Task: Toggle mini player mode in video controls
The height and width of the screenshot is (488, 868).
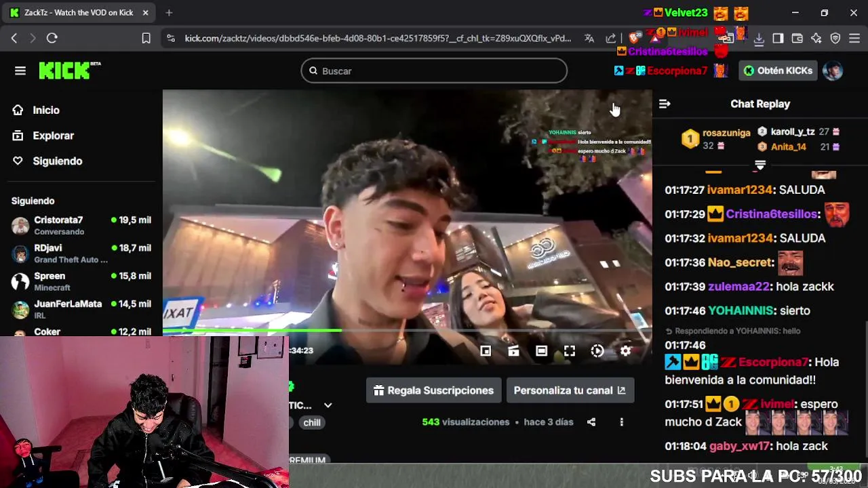Action: click(486, 350)
